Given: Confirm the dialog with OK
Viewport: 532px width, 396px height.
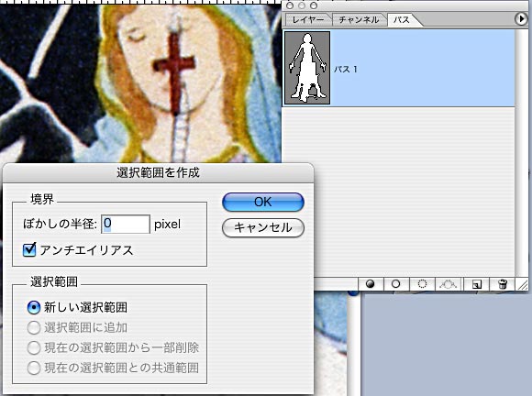Looking at the screenshot, I should tap(263, 202).
